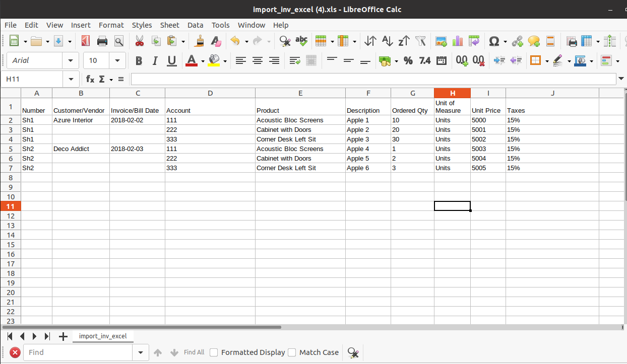This screenshot has height=364, width=627.
Task: Apply the red font color
Action: coord(192,61)
